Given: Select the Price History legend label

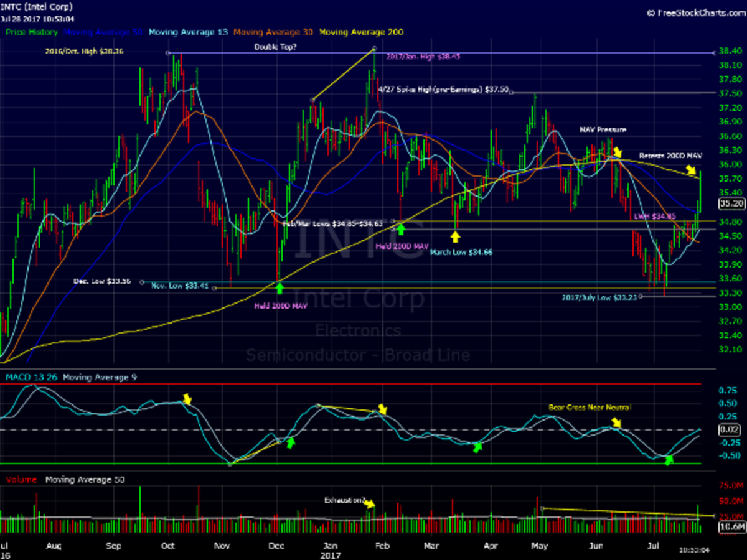Looking at the screenshot, I should pos(32,32).
